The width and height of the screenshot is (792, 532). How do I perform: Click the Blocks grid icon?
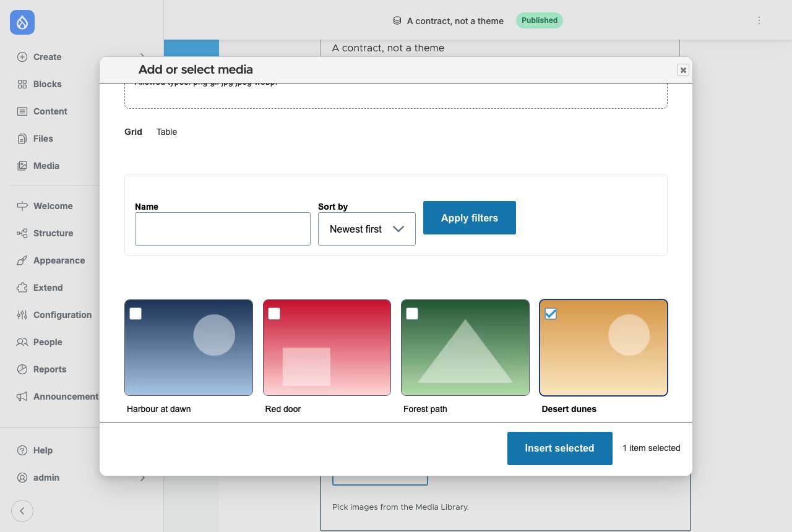[x=22, y=84]
